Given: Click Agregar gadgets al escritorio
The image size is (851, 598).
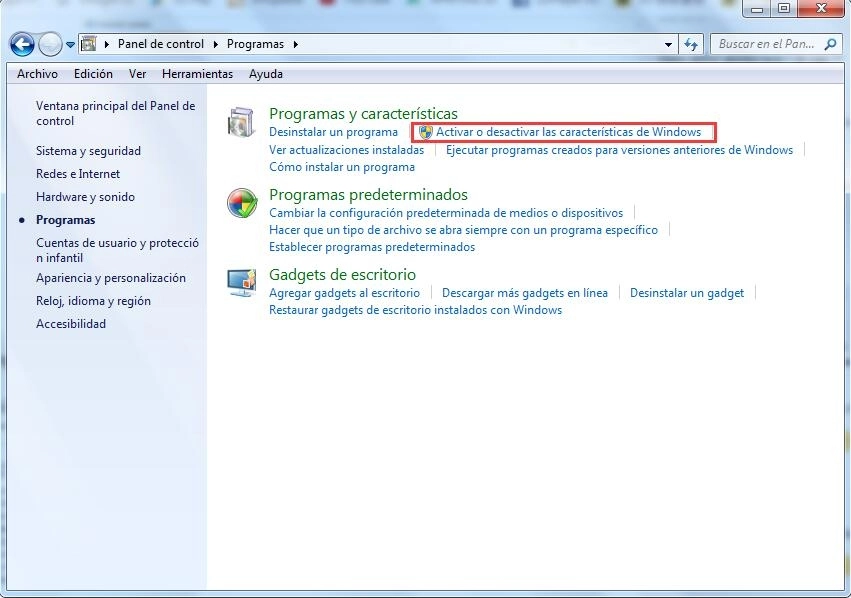Looking at the screenshot, I should [345, 293].
